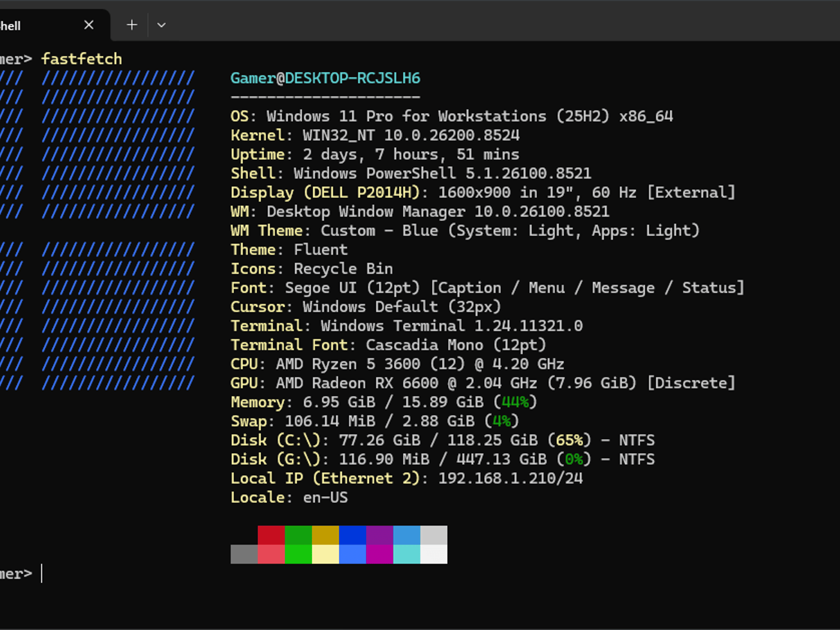Click the Local IP address 192.168.1.210/24
This screenshot has height=630, width=840.
(510, 478)
